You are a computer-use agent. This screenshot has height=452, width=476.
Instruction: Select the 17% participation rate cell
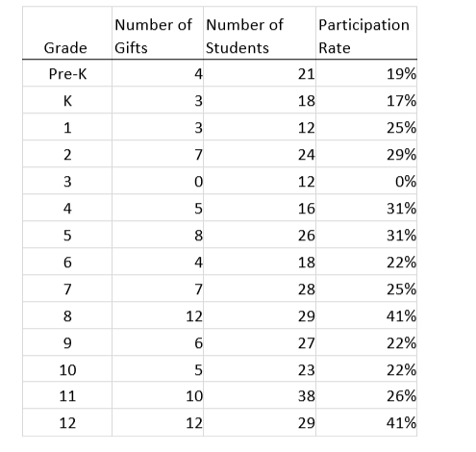(366, 100)
